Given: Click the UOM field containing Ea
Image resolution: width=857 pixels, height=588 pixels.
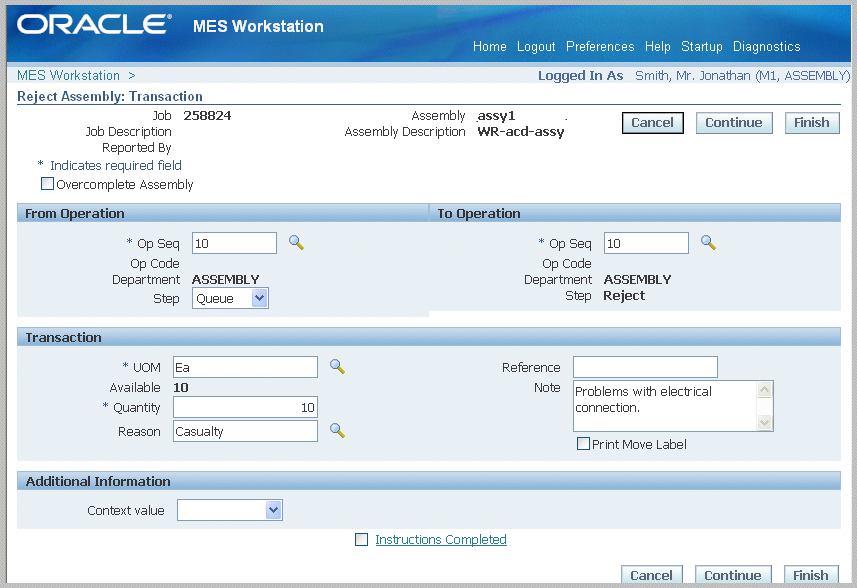Looking at the screenshot, I should [x=245, y=367].
